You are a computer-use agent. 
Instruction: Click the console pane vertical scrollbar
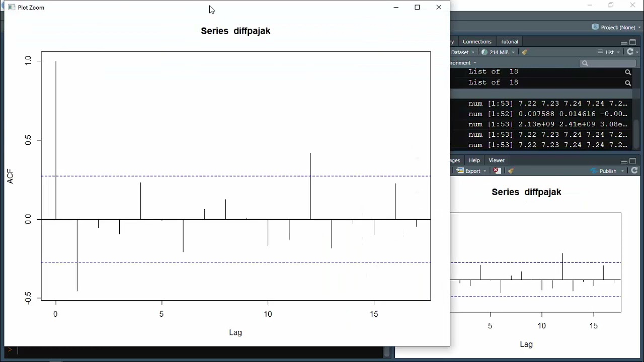(x=387, y=352)
